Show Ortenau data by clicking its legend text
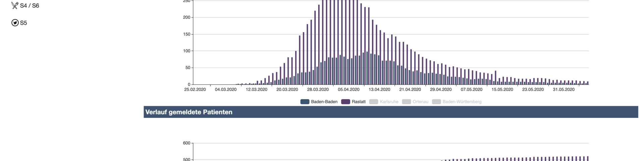This screenshot has width=644, height=161. coord(420,102)
